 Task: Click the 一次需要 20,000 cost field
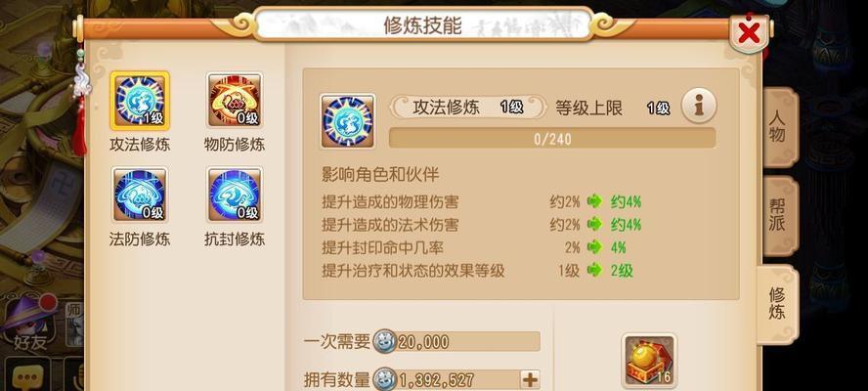click(456, 342)
